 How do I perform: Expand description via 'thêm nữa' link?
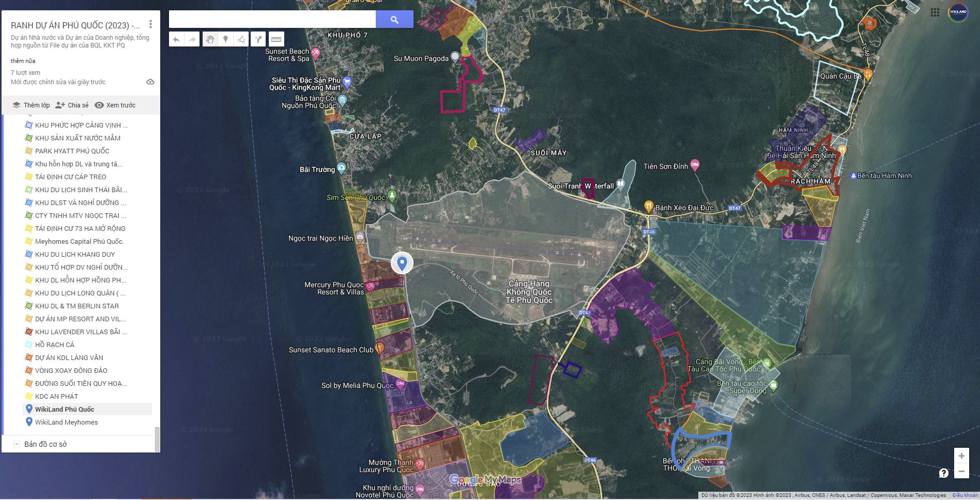(23, 61)
